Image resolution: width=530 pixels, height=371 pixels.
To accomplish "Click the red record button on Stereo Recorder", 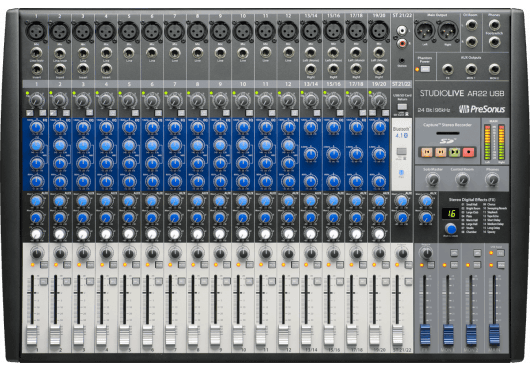I will coord(468,152).
